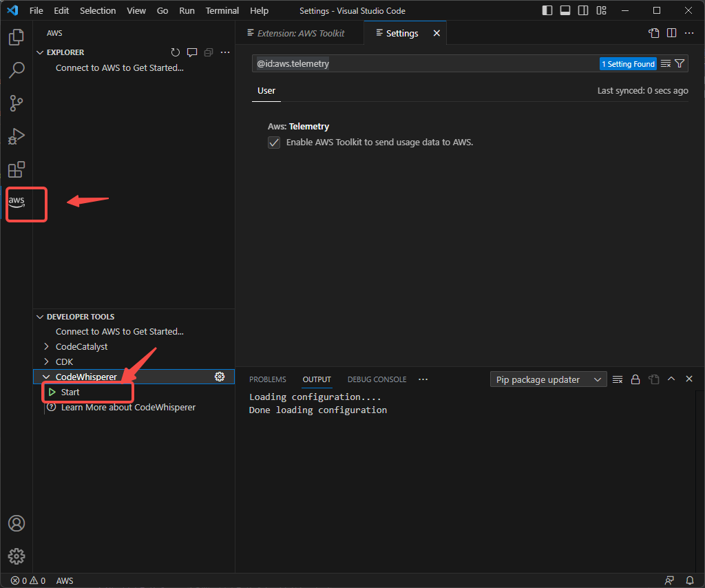Open the View menu

136,10
